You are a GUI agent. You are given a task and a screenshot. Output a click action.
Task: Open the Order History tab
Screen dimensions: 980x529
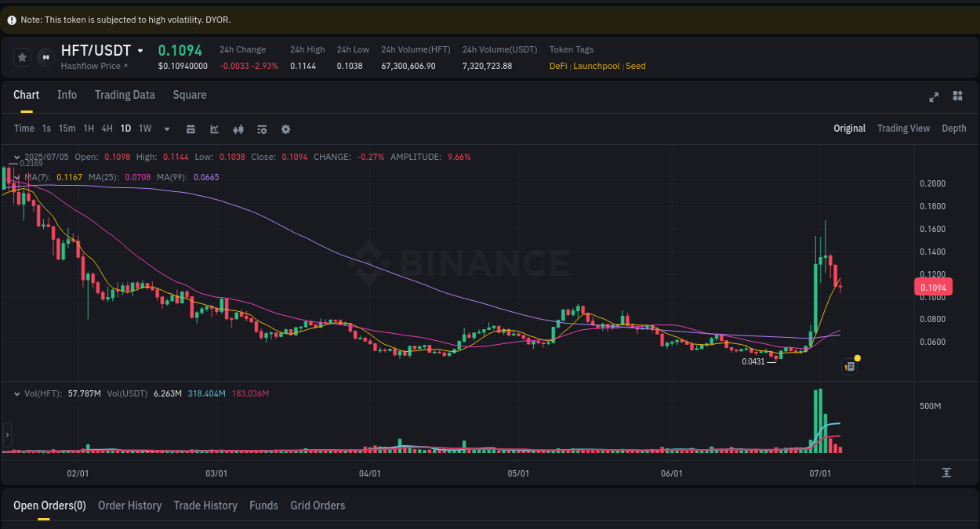click(129, 505)
